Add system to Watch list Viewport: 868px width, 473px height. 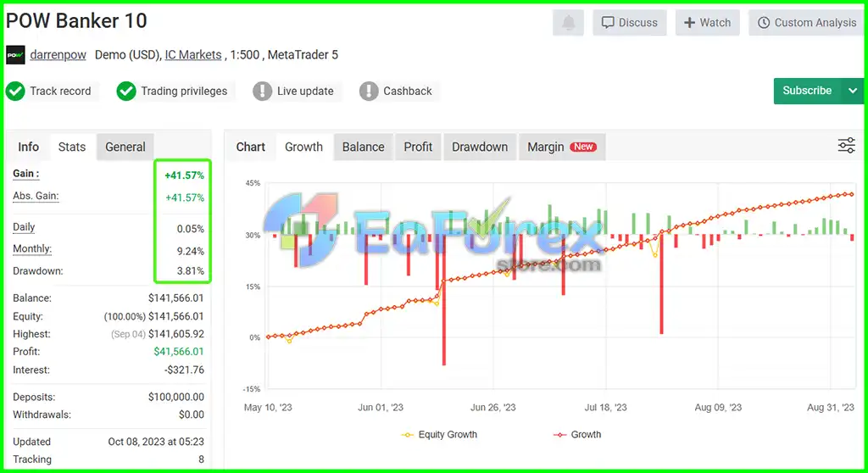[x=708, y=23]
